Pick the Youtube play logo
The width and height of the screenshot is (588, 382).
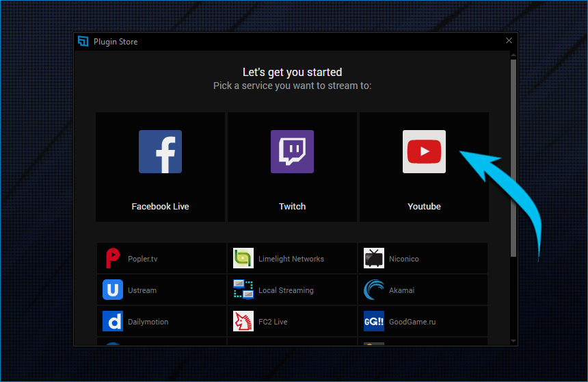pos(424,151)
